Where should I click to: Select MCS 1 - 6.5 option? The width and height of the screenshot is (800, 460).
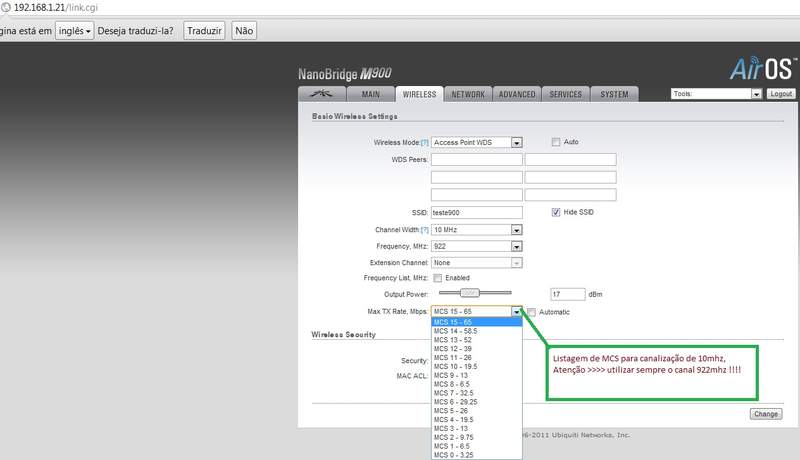click(x=477, y=446)
